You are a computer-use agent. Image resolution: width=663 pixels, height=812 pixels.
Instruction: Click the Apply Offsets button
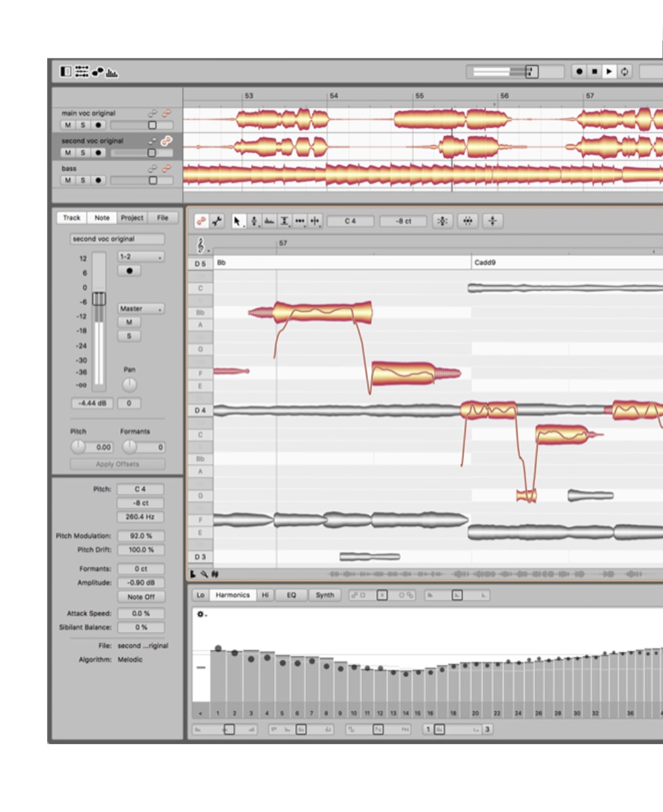[117, 464]
